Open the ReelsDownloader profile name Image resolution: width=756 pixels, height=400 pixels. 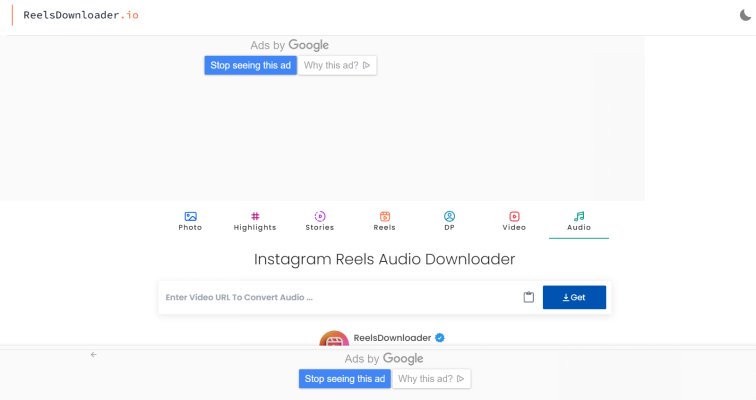pos(392,338)
